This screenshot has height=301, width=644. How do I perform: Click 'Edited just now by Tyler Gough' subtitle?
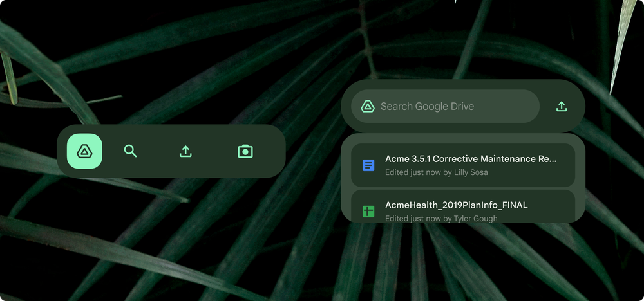tap(441, 219)
